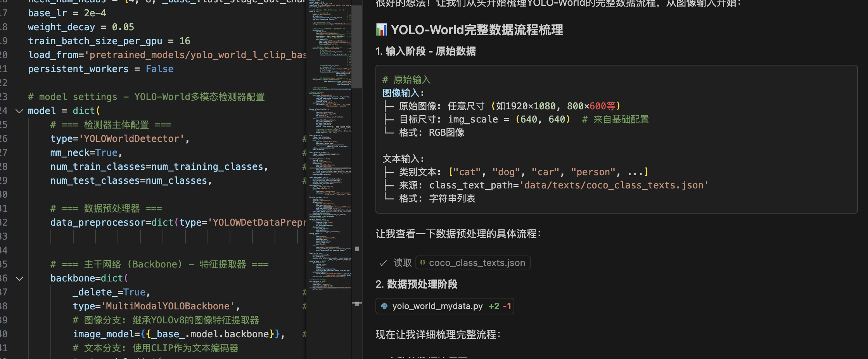This screenshot has width=868, height=359.
Task: Click the line 格式: 字符串列表
Action: point(437,198)
